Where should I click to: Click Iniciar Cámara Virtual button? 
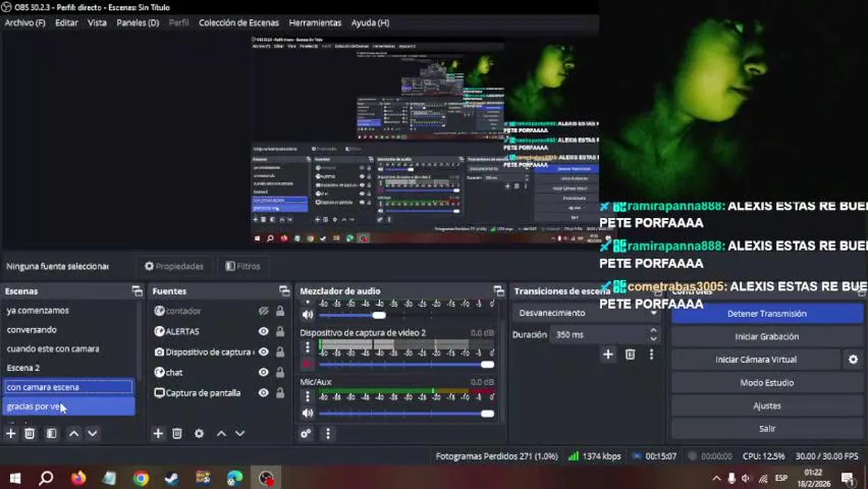point(756,359)
